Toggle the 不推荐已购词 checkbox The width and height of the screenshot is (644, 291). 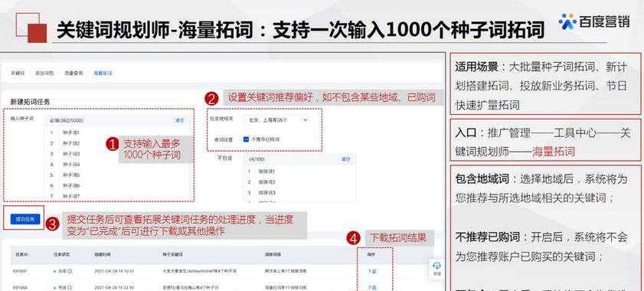(246, 139)
